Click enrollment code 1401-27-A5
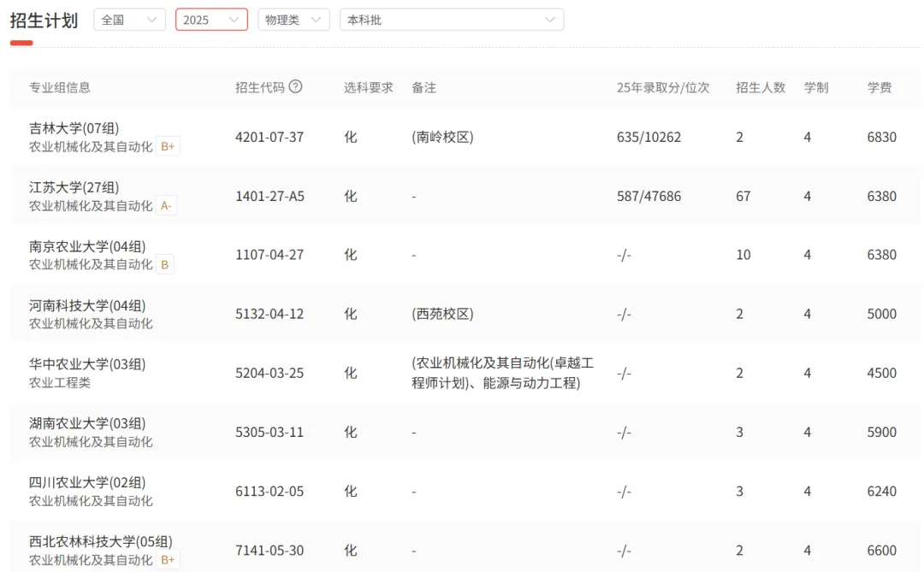 (x=269, y=196)
